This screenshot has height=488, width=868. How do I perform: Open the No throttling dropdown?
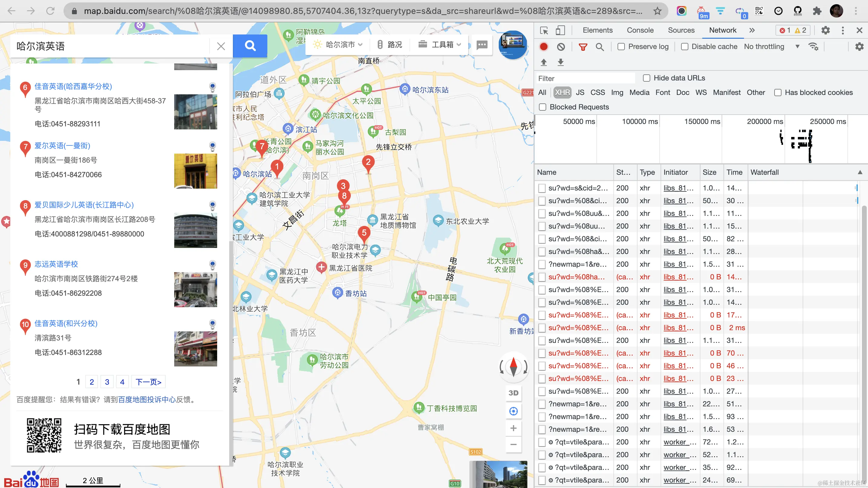coord(771,47)
